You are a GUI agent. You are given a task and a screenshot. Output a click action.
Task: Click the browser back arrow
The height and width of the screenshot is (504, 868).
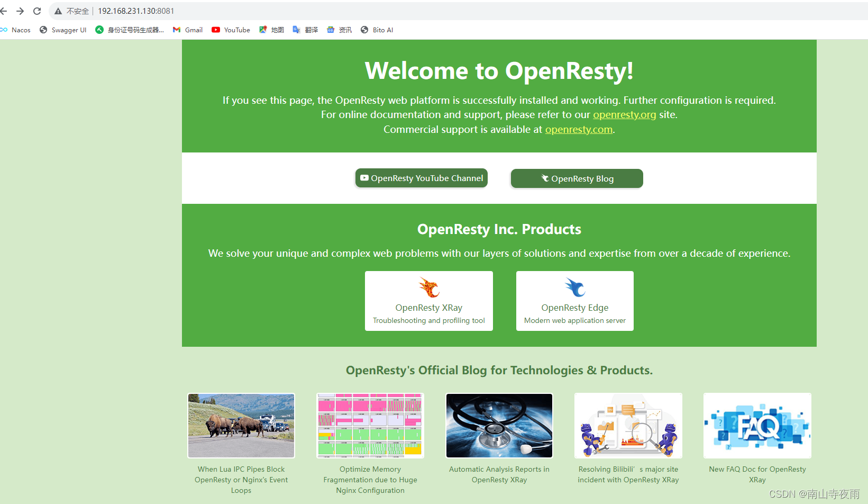(x=3, y=11)
